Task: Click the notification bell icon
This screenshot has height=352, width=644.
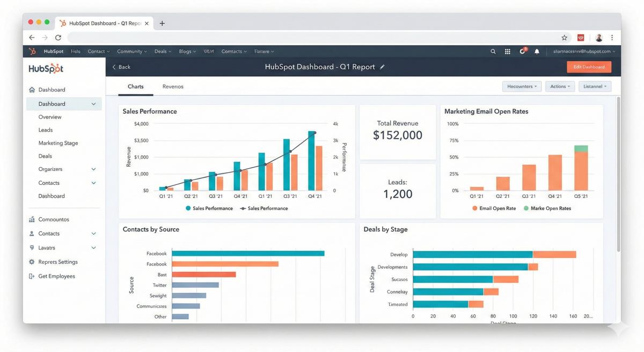Action: coord(537,51)
